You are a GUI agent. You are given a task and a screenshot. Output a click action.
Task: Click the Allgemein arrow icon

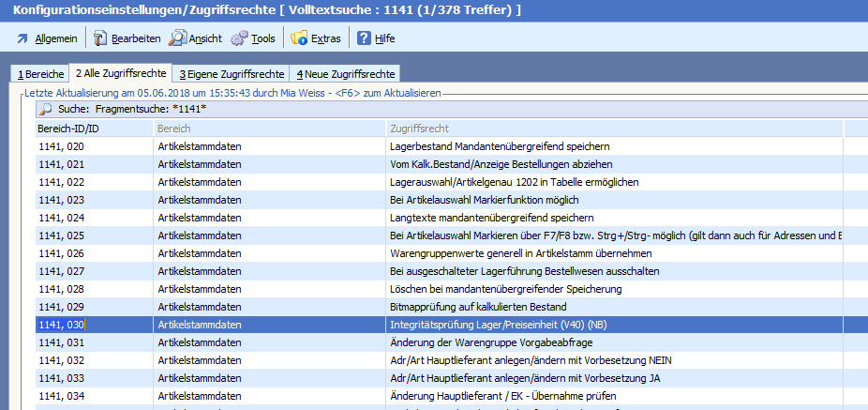21,38
